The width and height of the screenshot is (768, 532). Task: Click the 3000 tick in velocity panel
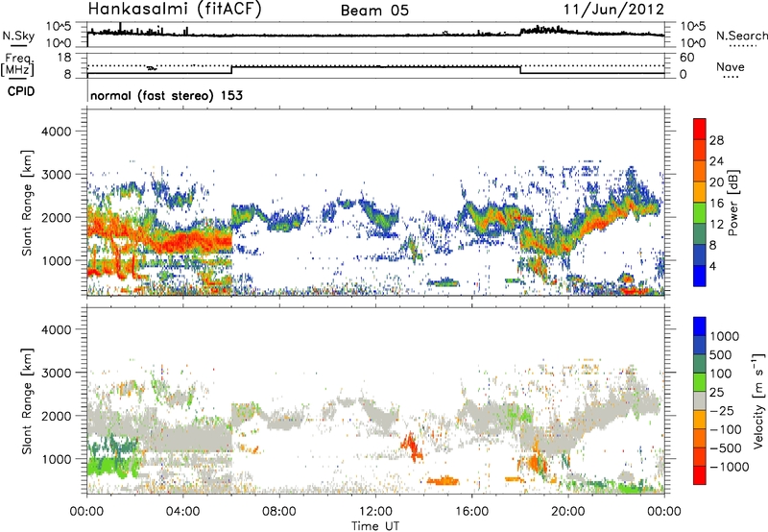click(x=57, y=373)
